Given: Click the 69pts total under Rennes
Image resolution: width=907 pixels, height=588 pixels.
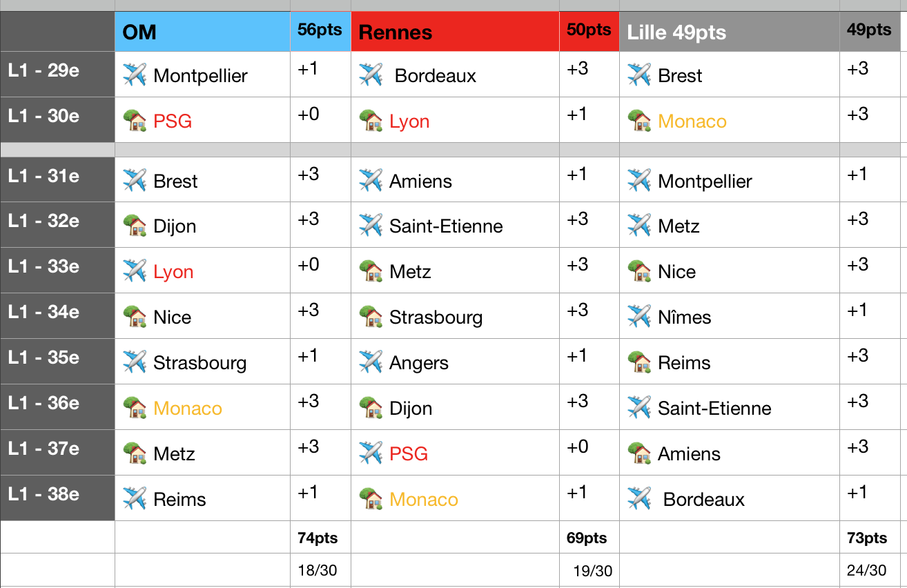Looking at the screenshot, I should coord(589,538).
